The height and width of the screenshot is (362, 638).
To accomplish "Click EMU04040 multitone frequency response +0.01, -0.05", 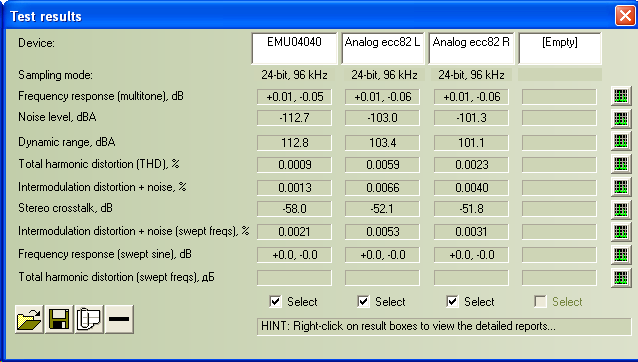I will tap(294, 97).
